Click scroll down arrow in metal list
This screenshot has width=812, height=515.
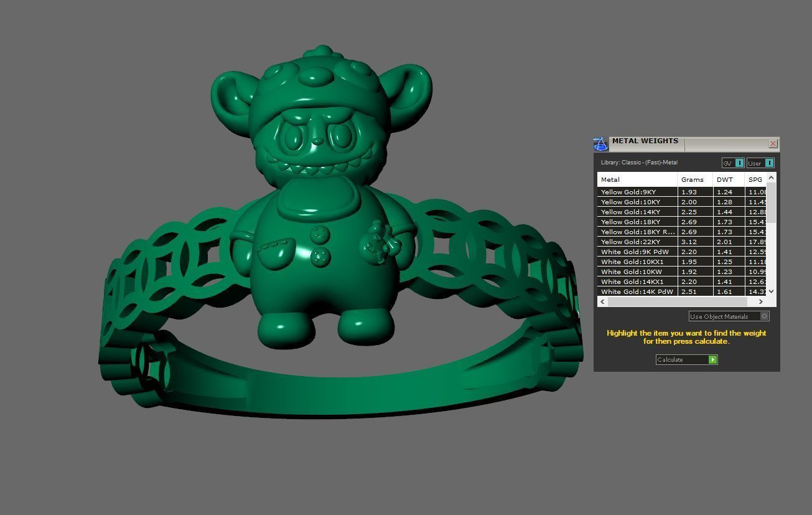tap(772, 291)
